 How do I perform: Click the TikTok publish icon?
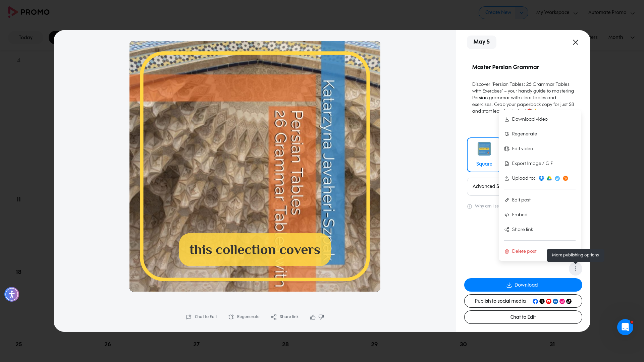569,301
